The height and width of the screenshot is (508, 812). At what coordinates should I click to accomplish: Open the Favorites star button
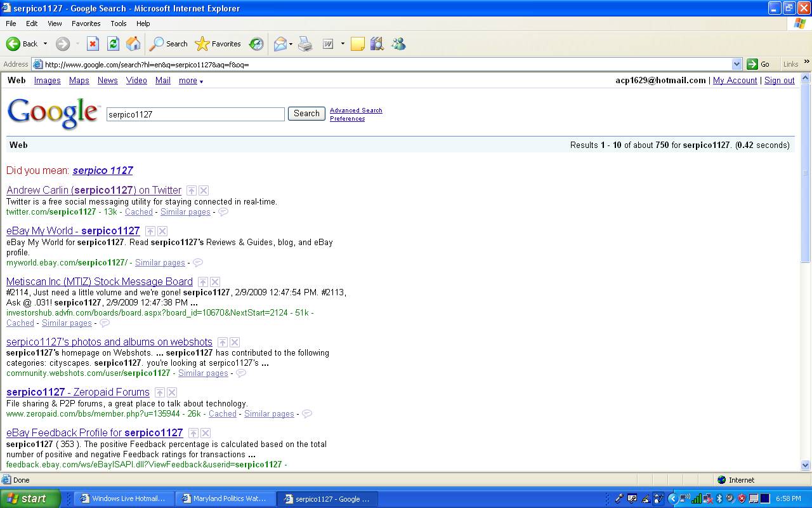tap(218, 44)
